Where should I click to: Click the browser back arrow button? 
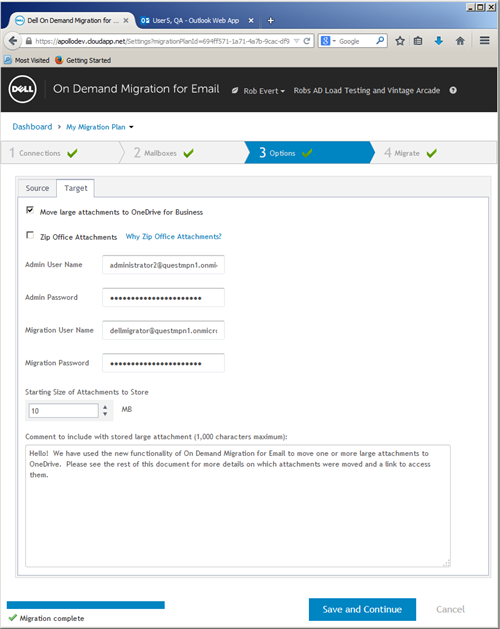tap(13, 41)
